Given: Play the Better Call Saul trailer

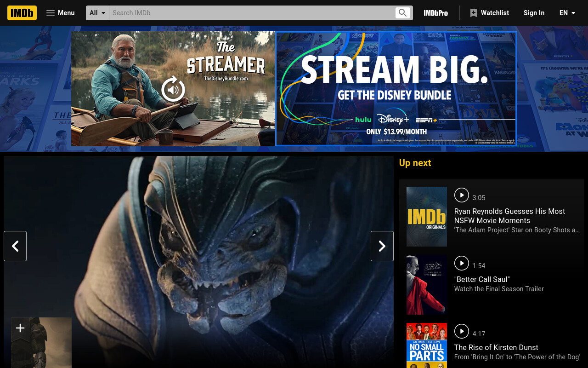Looking at the screenshot, I should 462,263.
